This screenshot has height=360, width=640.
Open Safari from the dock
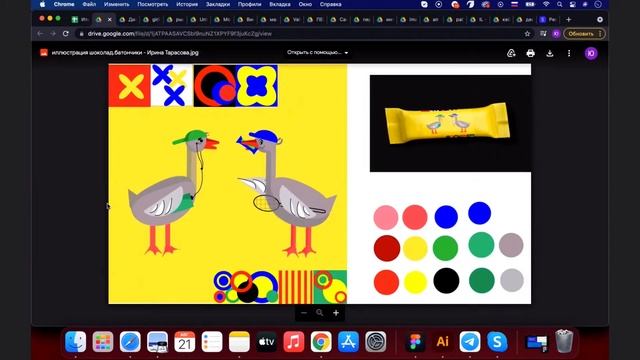click(x=130, y=341)
